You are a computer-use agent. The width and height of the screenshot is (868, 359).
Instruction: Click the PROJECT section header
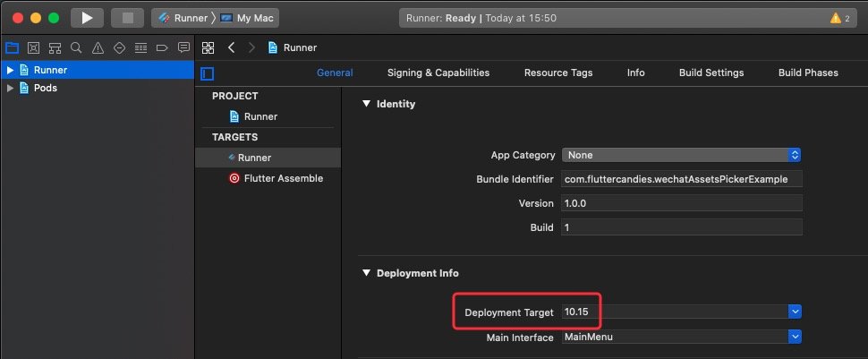pos(234,96)
